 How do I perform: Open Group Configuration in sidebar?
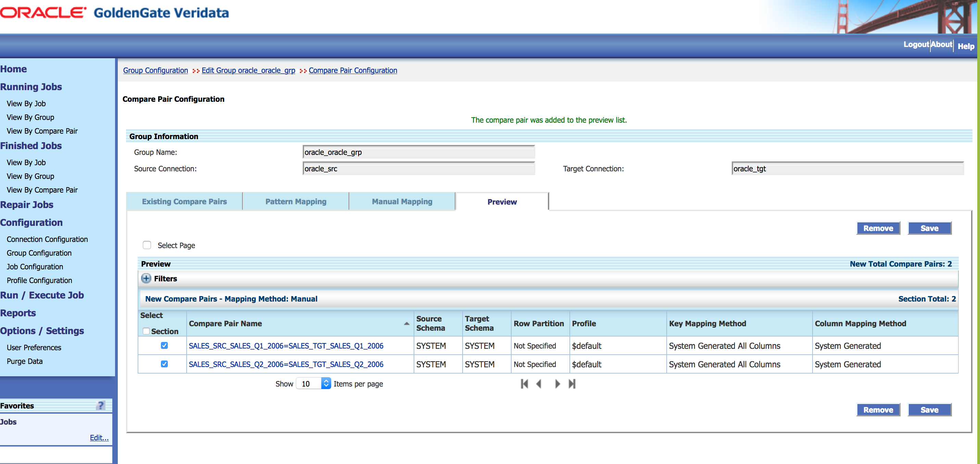click(39, 253)
